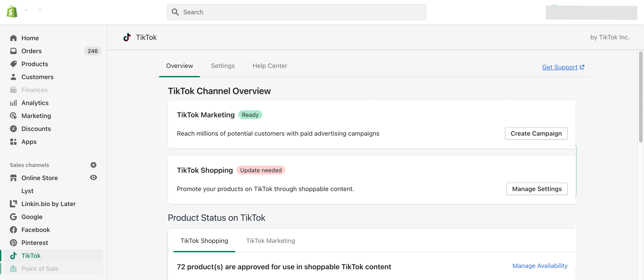This screenshot has width=644, height=280.
Task: Click the '72 product(s) are approved' text
Action: 284,267
